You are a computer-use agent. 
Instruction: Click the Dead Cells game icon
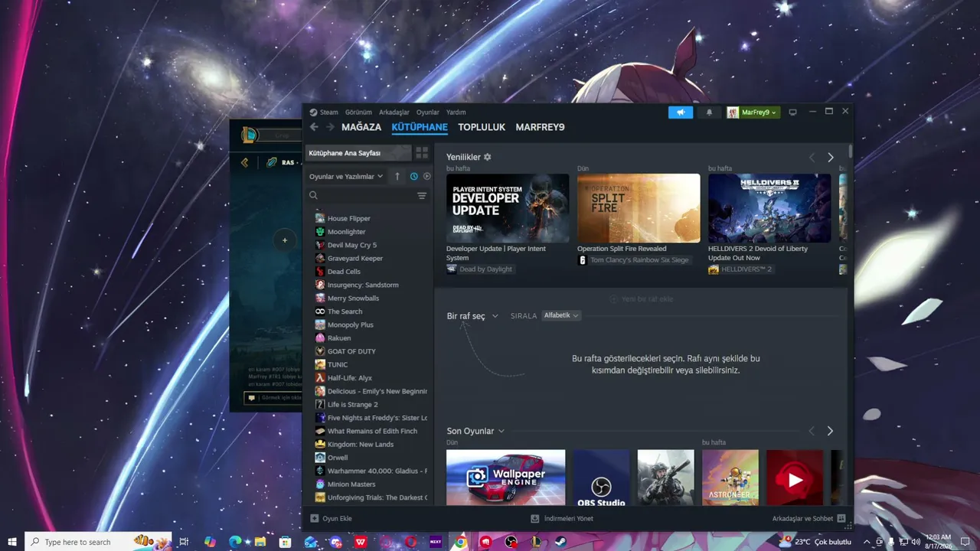tap(320, 272)
